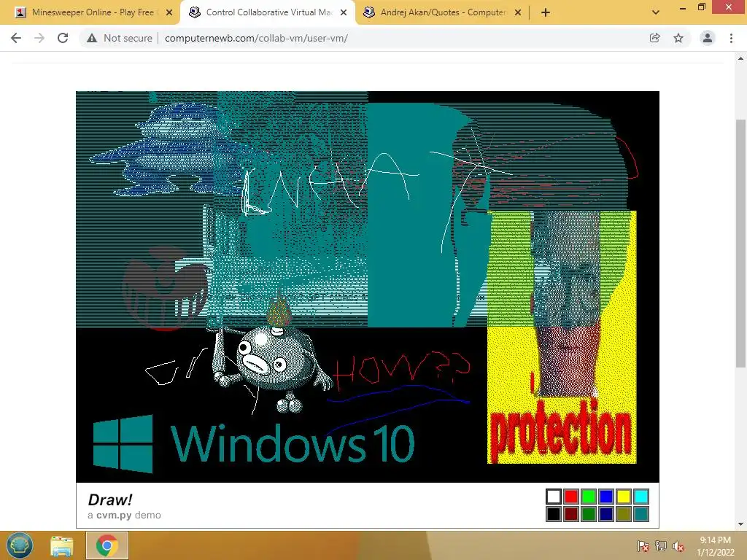Pick the yellow color swatch
The width and height of the screenshot is (747, 560).
click(624, 497)
